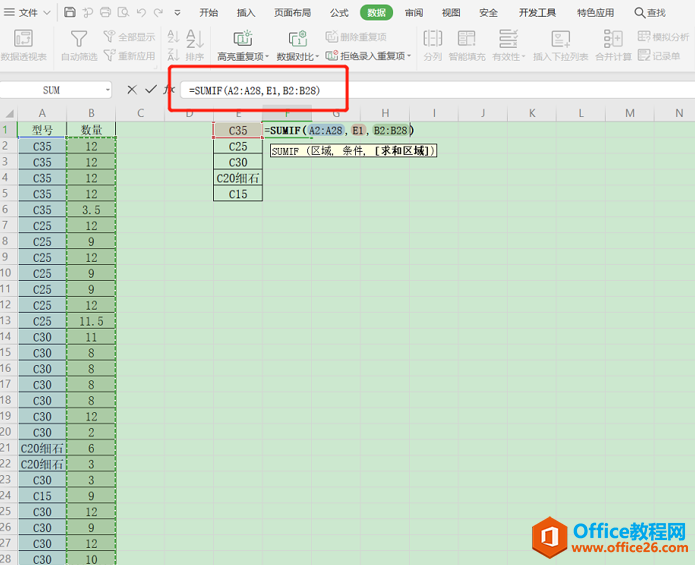The width and height of the screenshot is (695, 565).
Task: Open the 文件 menu dropdown
Action: (27, 12)
